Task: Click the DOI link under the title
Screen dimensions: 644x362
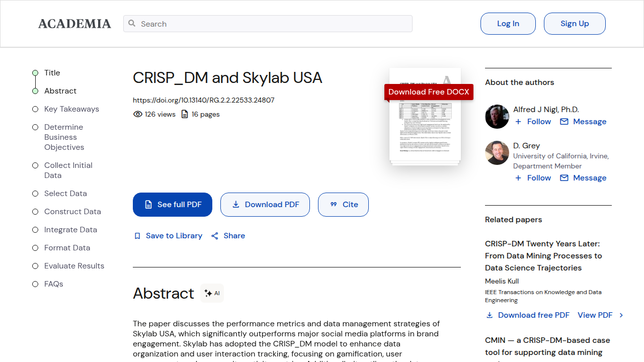Action: tap(204, 100)
